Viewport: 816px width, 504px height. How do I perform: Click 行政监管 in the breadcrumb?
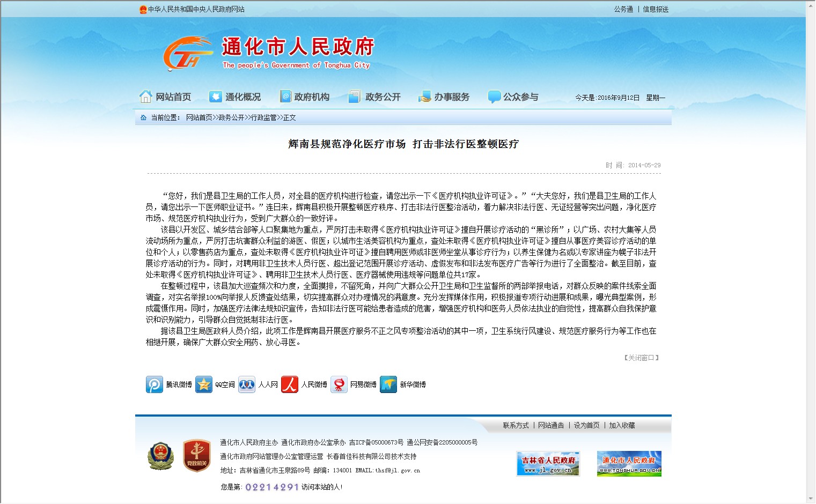point(263,117)
